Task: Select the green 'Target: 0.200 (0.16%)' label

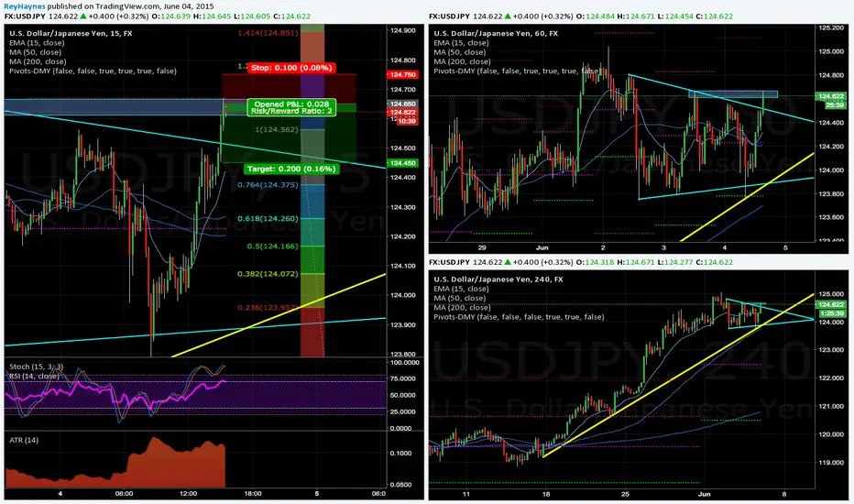Action: click(x=291, y=169)
